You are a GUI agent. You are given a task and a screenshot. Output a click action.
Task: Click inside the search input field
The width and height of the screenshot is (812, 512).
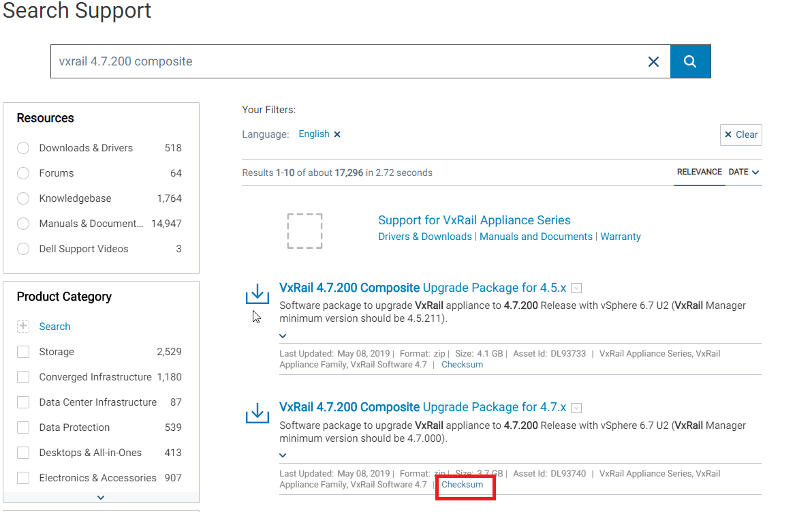(x=341, y=61)
